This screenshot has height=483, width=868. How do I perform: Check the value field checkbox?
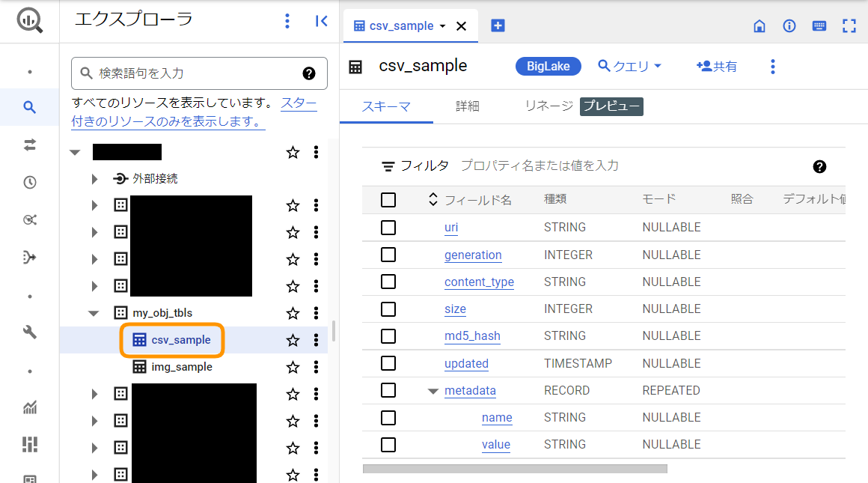point(388,445)
